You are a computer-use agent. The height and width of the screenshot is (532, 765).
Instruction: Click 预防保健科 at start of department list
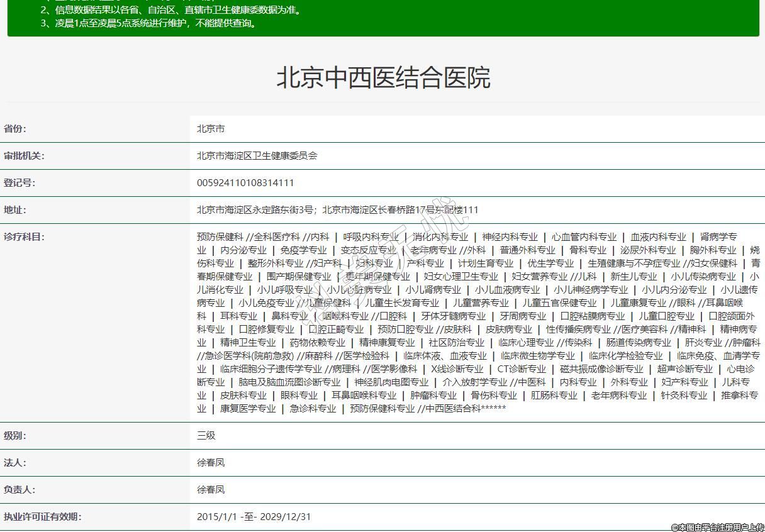220,237
